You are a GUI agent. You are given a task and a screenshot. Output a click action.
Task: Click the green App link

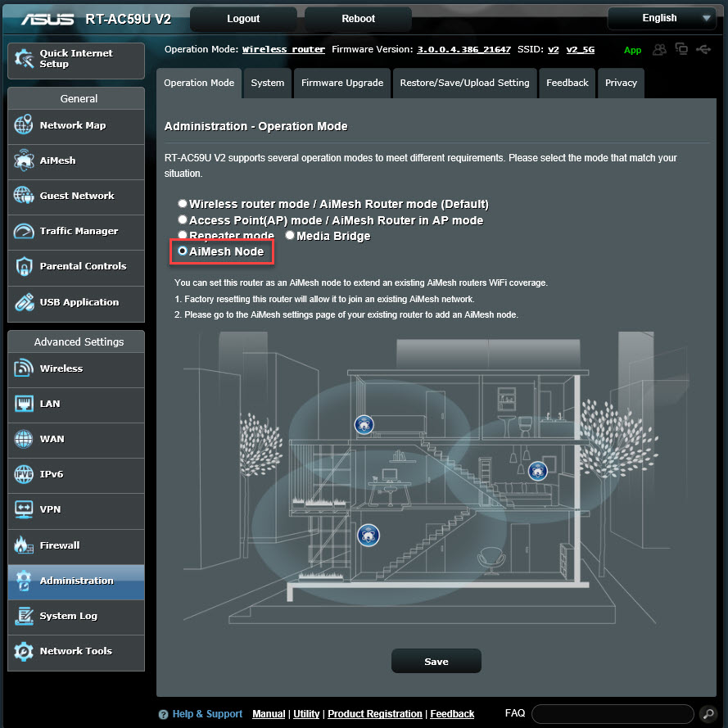pyautogui.click(x=632, y=50)
